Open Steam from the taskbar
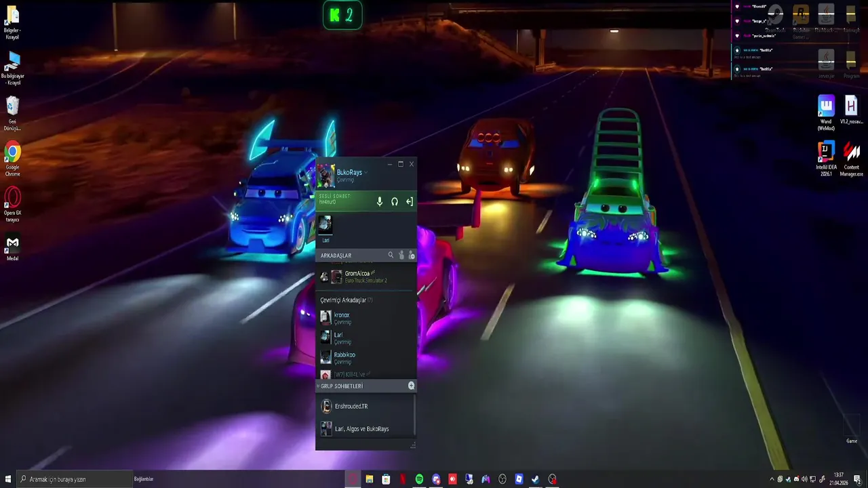The image size is (868, 488). 536,479
